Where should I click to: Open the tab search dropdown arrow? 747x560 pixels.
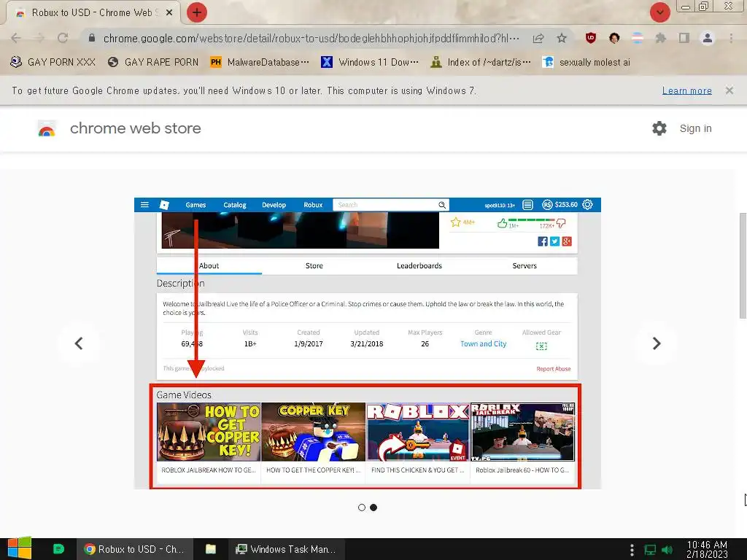click(659, 12)
